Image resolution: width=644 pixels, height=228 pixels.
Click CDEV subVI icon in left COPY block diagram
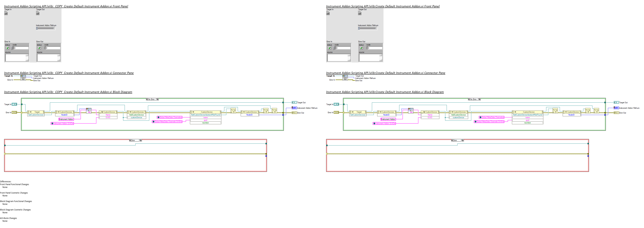click(89, 111)
